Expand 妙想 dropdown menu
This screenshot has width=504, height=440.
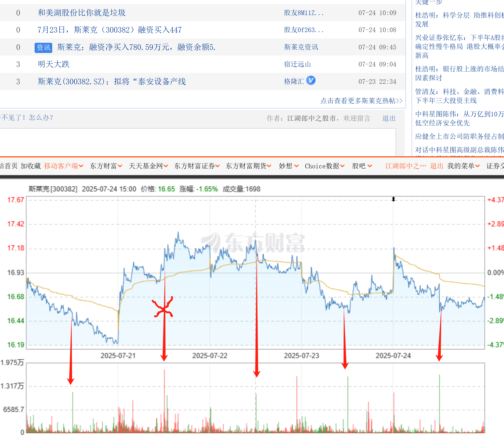tap(289, 166)
